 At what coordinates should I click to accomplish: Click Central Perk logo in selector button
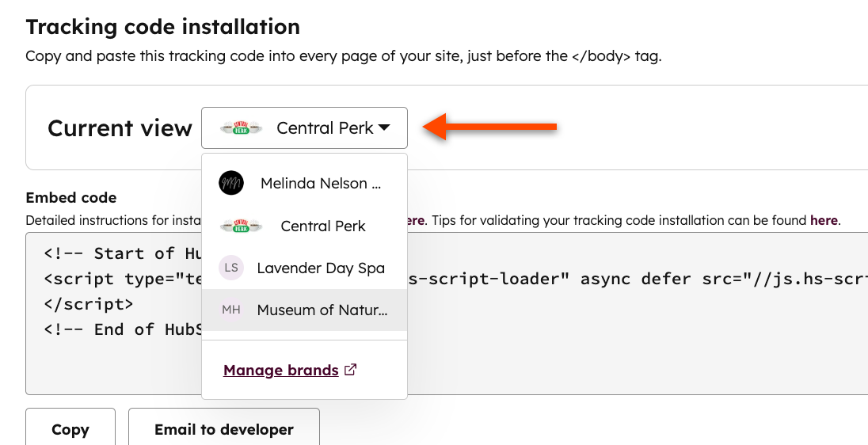pos(241,127)
